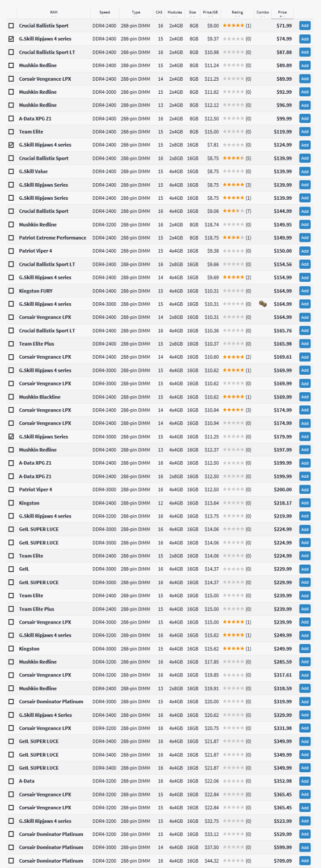Open Corsair Vengeance LPX $331.98 link
This screenshot has width=321, height=868.
click(45, 728)
